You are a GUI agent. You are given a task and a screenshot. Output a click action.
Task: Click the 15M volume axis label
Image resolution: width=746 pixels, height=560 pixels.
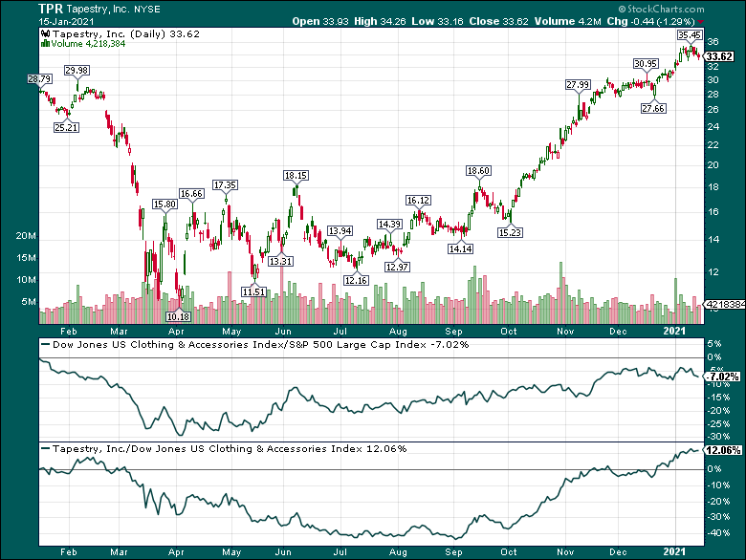point(26,258)
